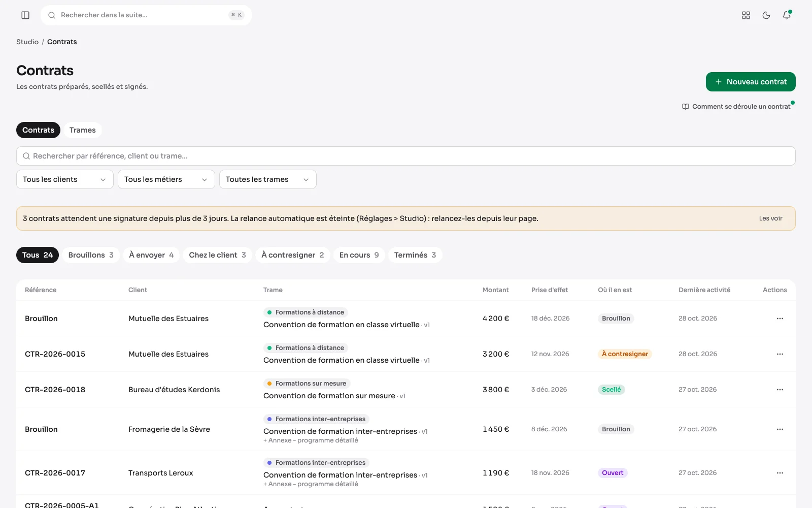Screen dimensions: 812x508
Task: Open the notifications bell
Action: pos(787,15)
